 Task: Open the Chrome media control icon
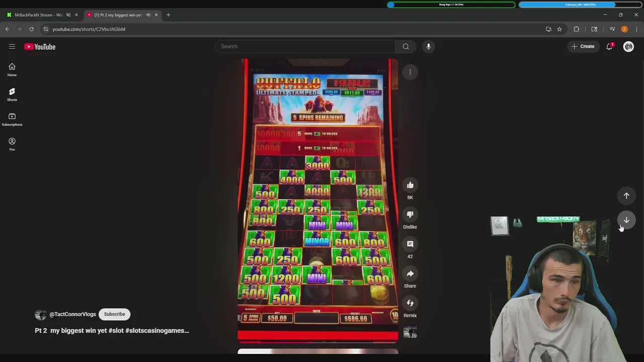(x=612, y=29)
